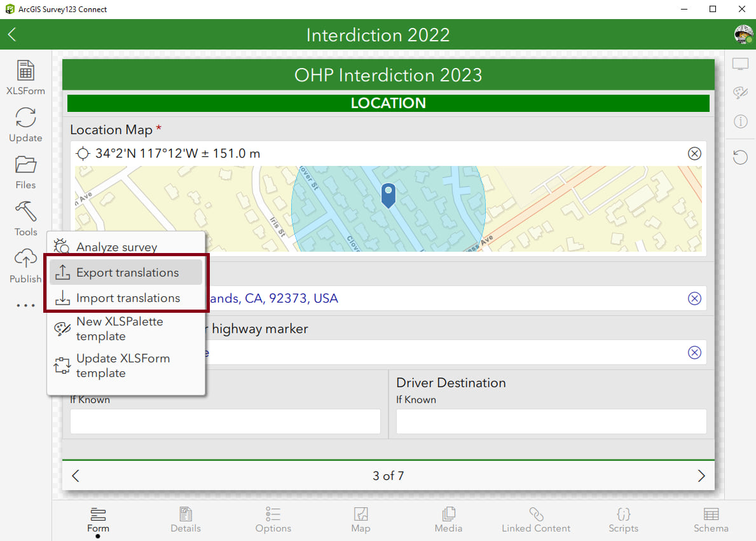The image size is (756, 541).
Task: Open the XLSForm editor from the sidebar
Action: (25, 76)
